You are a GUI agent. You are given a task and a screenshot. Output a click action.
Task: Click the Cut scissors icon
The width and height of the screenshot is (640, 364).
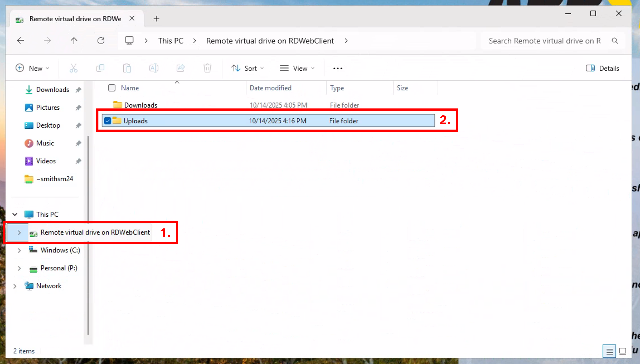[x=73, y=68]
